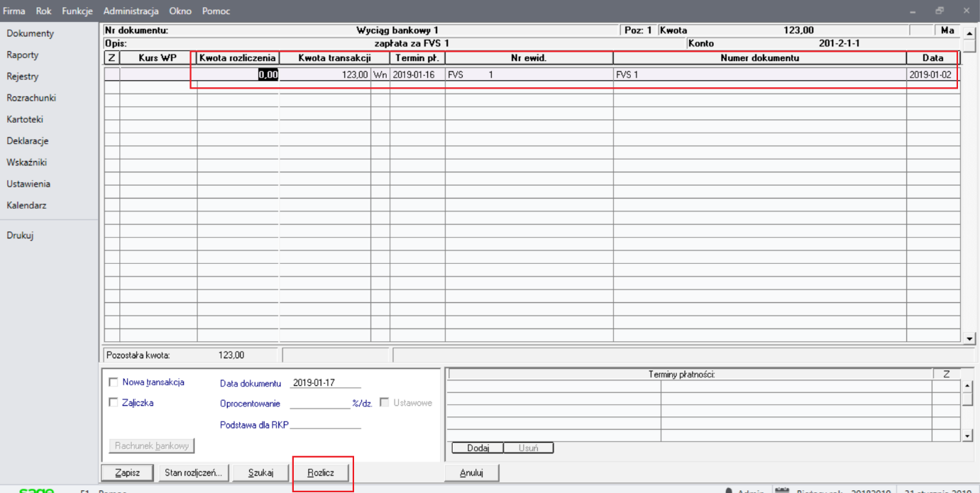Click the Usuń button
The width and height of the screenshot is (980, 493).
(x=528, y=448)
